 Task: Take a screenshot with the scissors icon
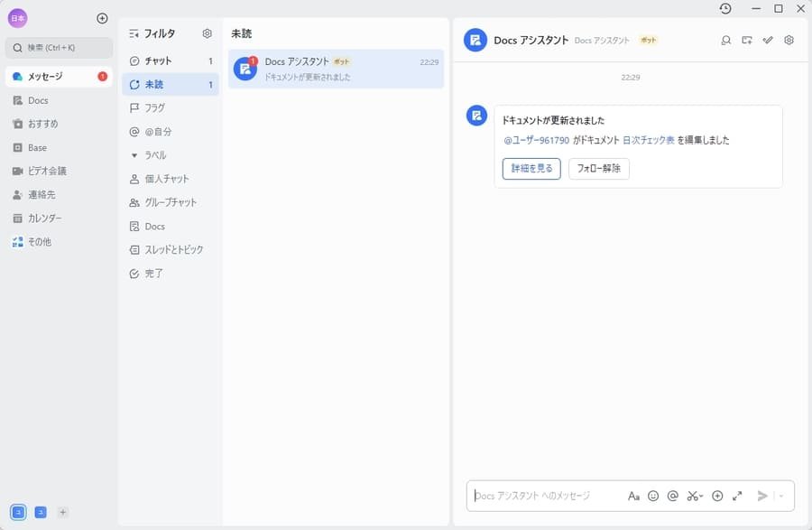693,496
